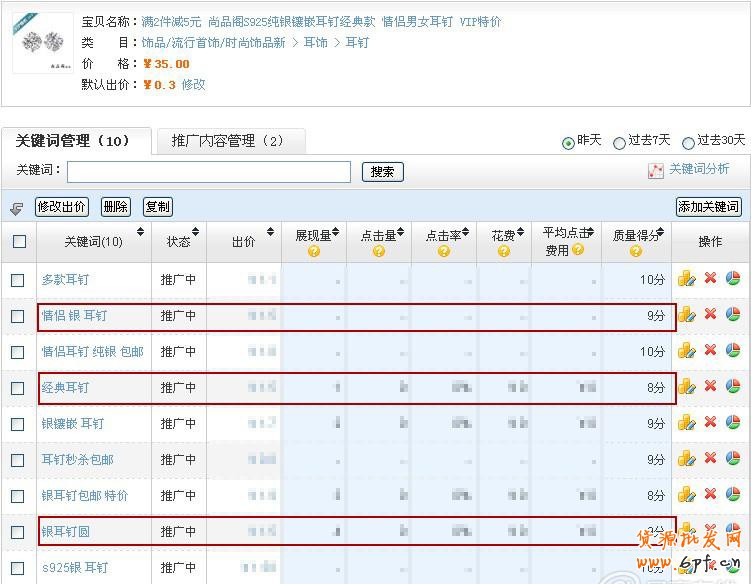Click the help icon under 展现量
Viewport: 751px width, 584px height.
pyautogui.click(x=314, y=252)
